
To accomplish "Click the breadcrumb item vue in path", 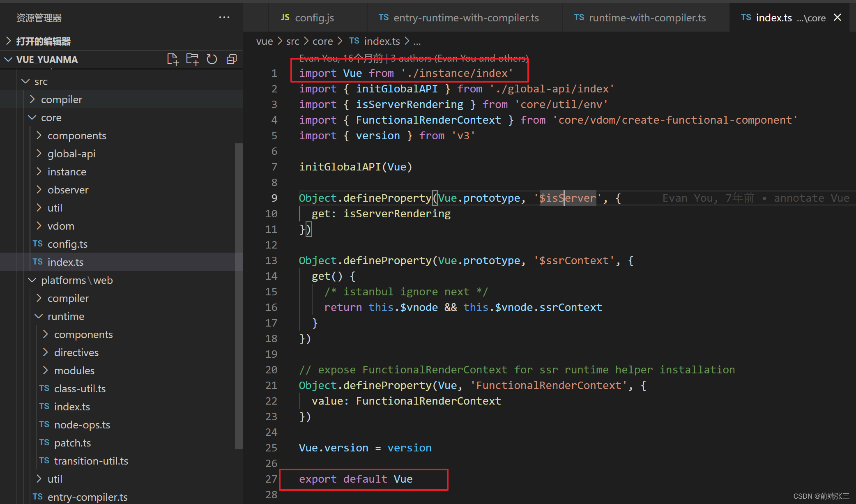I will click(x=262, y=41).
